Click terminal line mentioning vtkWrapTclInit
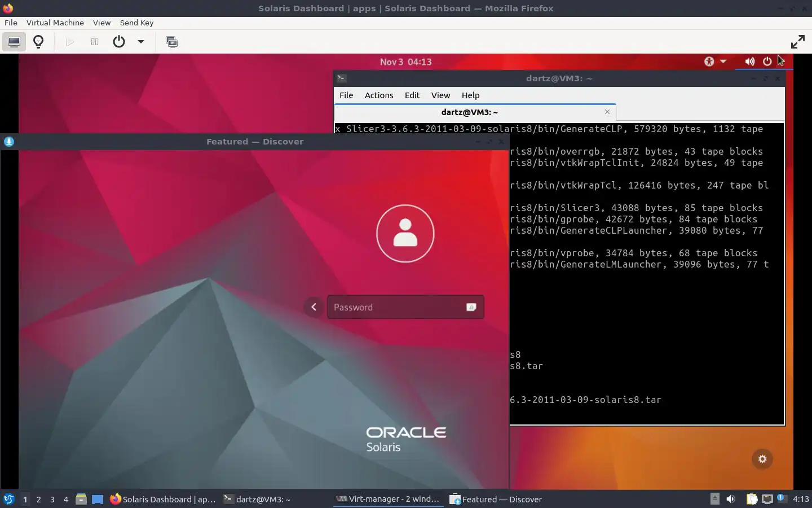The image size is (812, 508). point(636,163)
